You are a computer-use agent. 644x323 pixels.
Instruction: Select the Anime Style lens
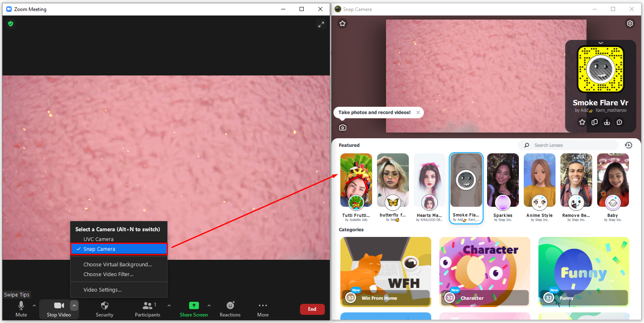click(x=540, y=188)
